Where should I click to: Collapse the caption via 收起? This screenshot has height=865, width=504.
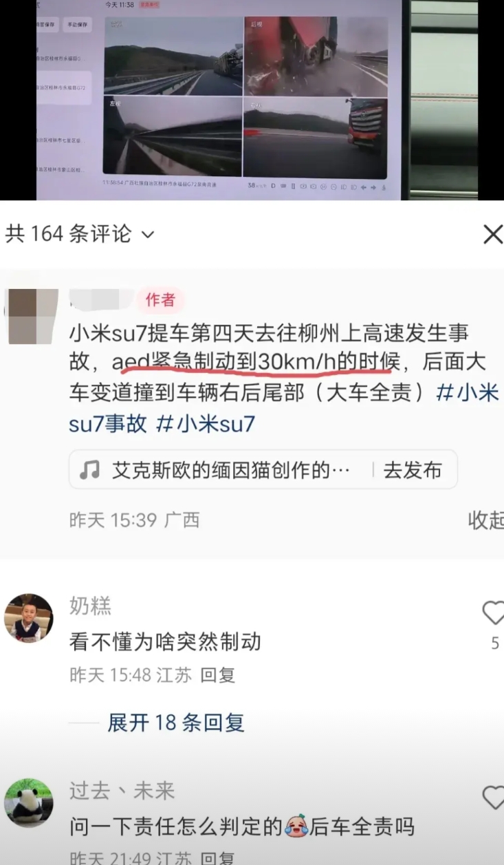[485, 520]
